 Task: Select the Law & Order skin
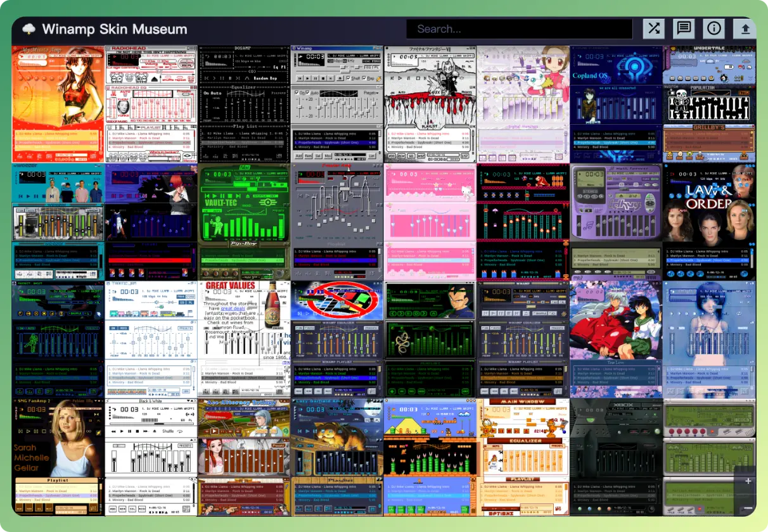point(709,222)
